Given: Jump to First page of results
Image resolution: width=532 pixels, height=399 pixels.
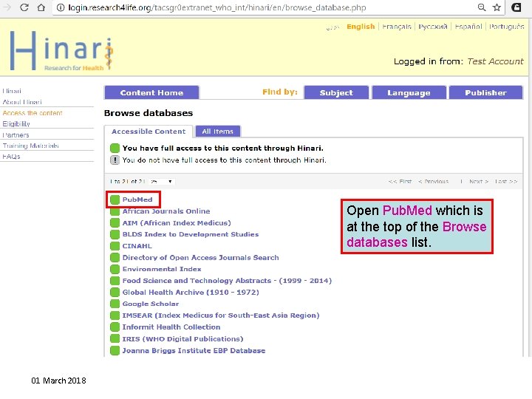Looking at the screenshot, I should (400, 182).
